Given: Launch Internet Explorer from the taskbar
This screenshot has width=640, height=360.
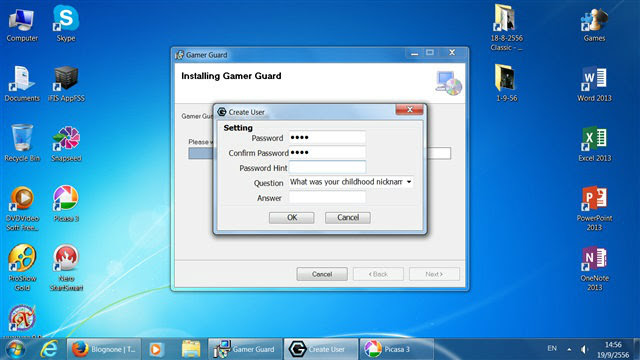Looking at the screenshot, I should coord(49,349).
